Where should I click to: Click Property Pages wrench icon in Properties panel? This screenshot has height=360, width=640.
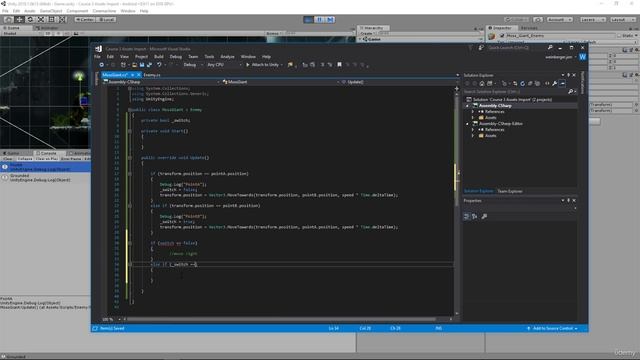click(x=484, y=216)
